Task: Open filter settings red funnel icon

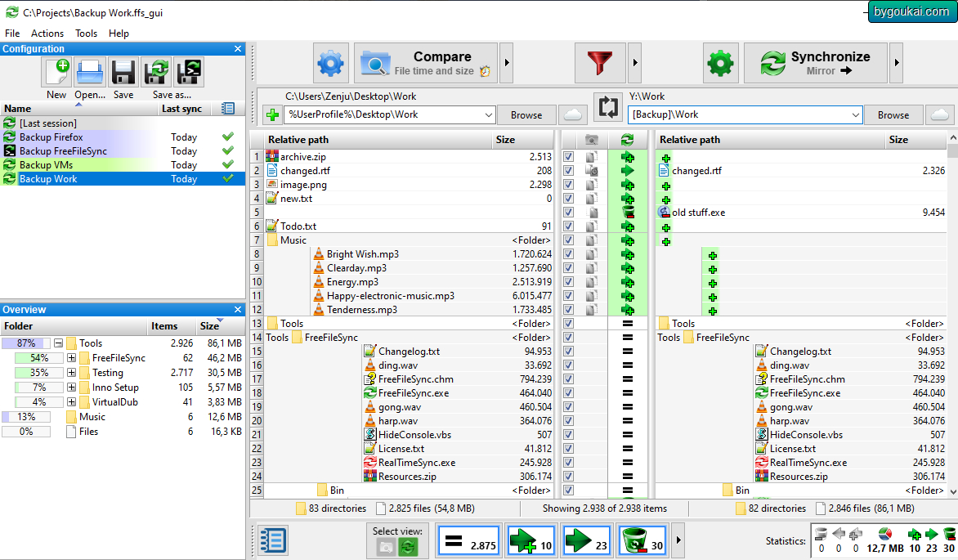Action: 600,62
